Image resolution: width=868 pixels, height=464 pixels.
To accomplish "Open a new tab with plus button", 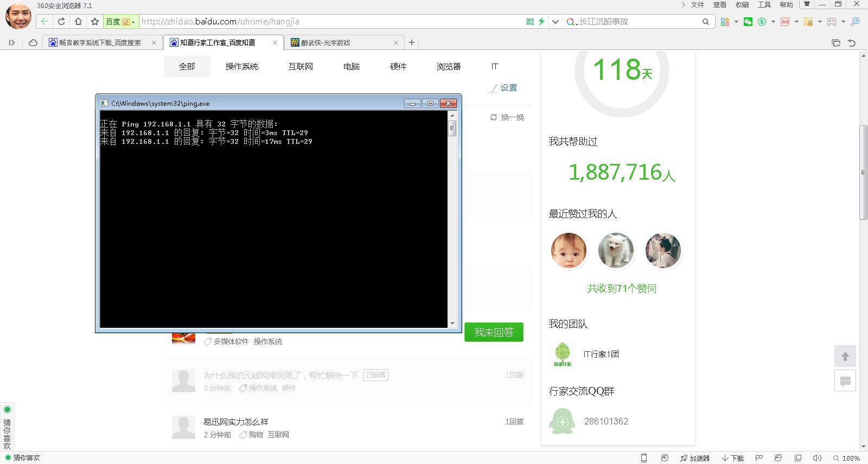I will 412,42.
